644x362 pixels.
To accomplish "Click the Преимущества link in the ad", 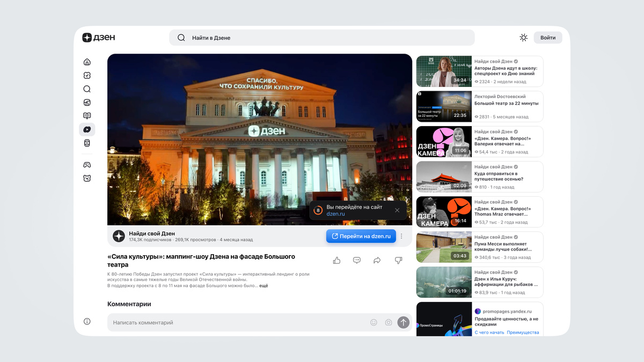I will click(x=523, y=333).
